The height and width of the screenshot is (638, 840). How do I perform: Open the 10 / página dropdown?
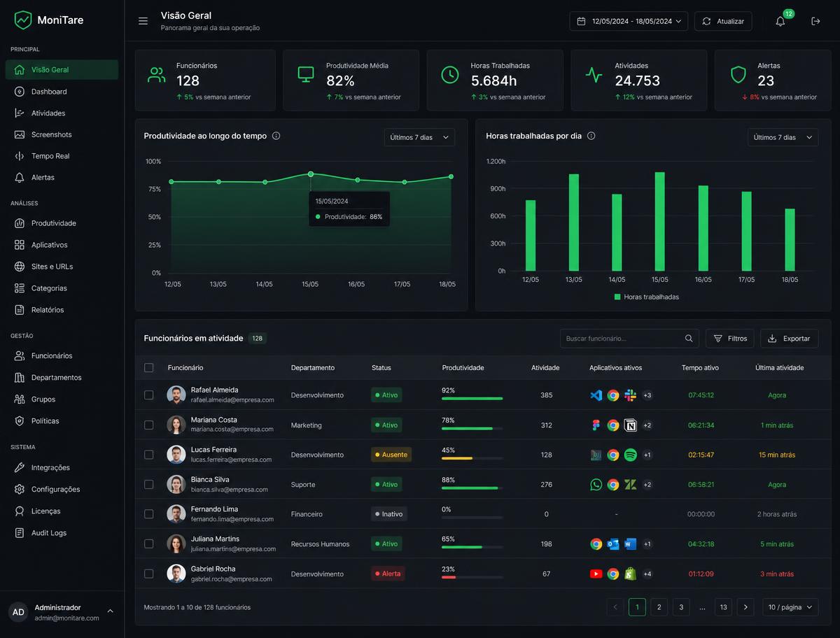coord(790,607)
